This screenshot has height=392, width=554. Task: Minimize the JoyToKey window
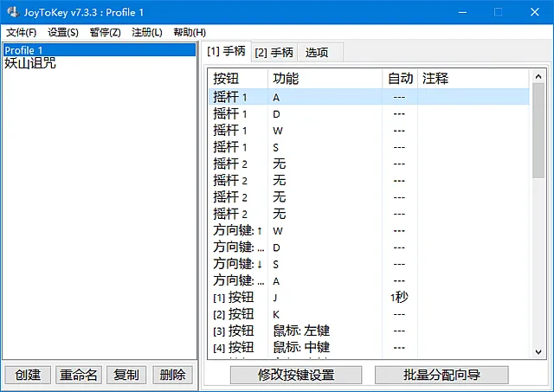(x=462, y=12)
